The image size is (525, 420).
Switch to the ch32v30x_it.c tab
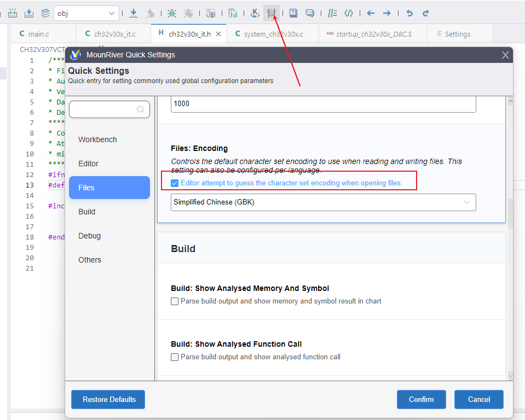pyautogui.click(x=114, y=34)
